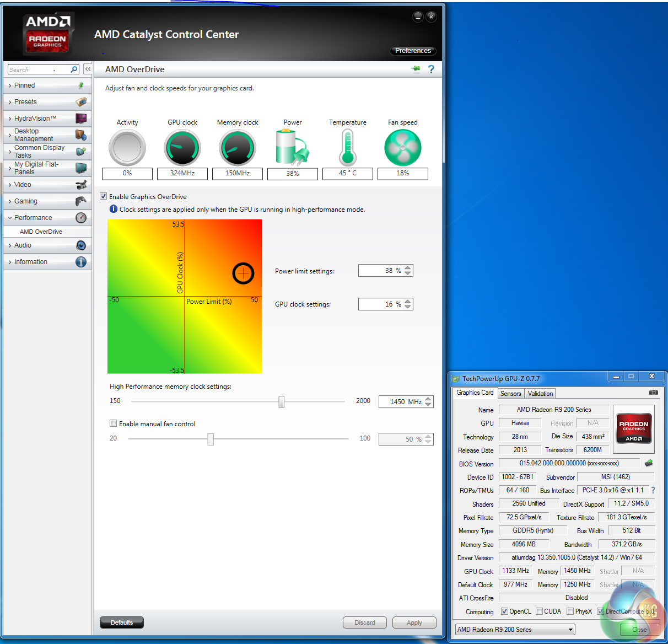Click the Information 'i' icon
The height and width of the screenshot is (644, 668).
pyautogui.click(x=81, y=262)
